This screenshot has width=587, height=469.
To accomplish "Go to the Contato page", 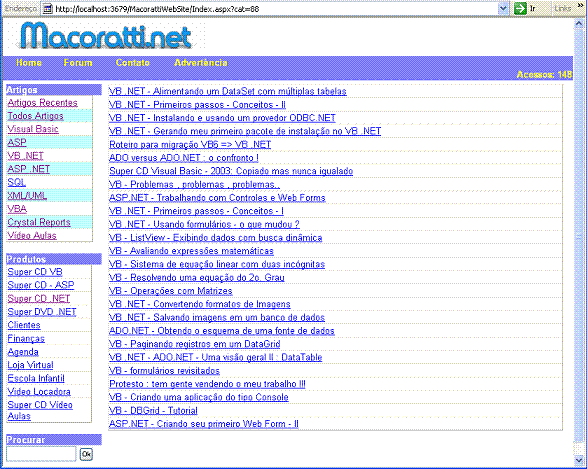I will pos(133,63).
